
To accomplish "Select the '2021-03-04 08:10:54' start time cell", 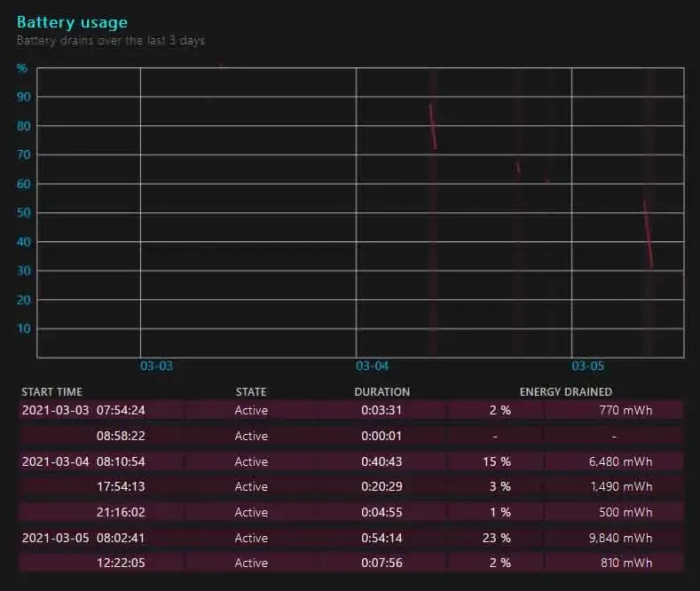I will pos(83,461).
